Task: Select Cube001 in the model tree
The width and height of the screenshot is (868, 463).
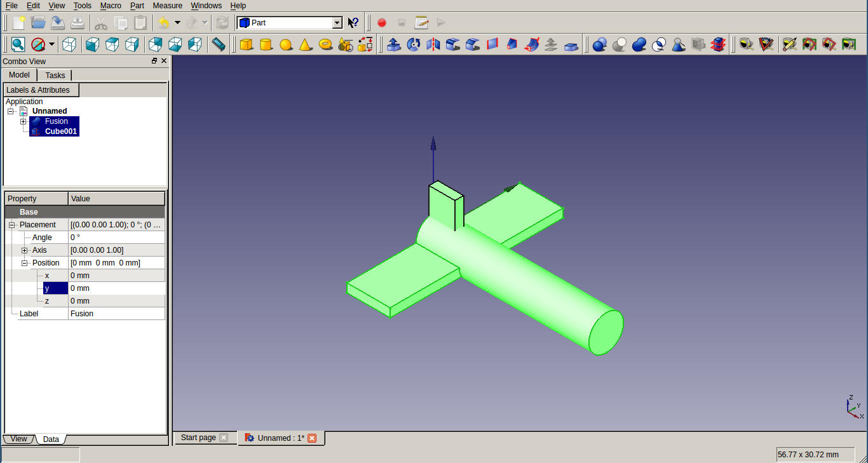Action: [61, 131]
